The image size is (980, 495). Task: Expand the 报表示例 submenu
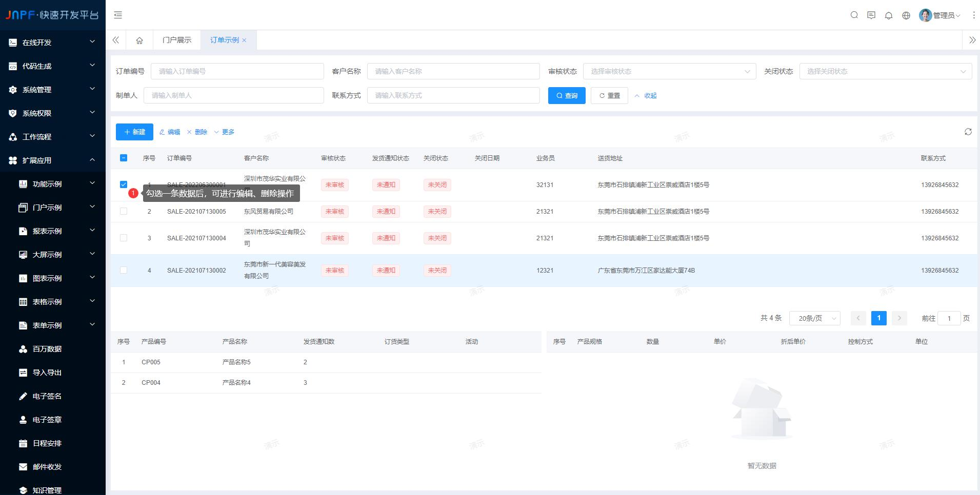tap(53, 231)
